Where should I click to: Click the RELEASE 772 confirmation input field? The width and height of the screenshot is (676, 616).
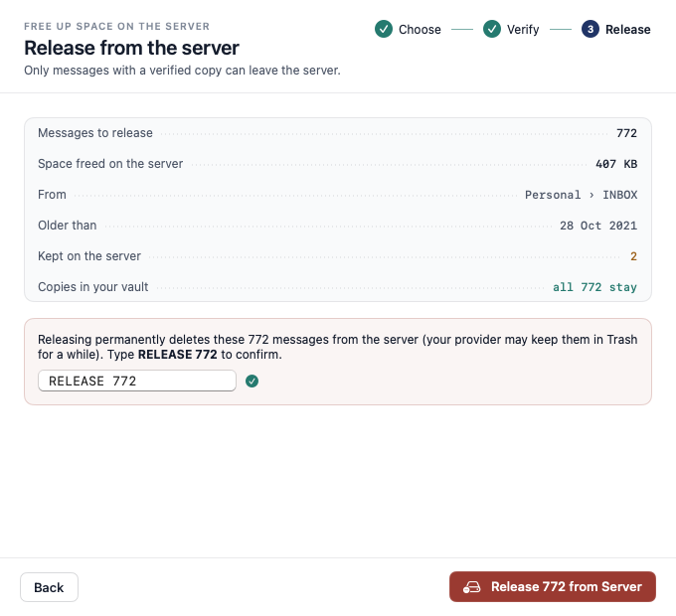pos(137,381)
